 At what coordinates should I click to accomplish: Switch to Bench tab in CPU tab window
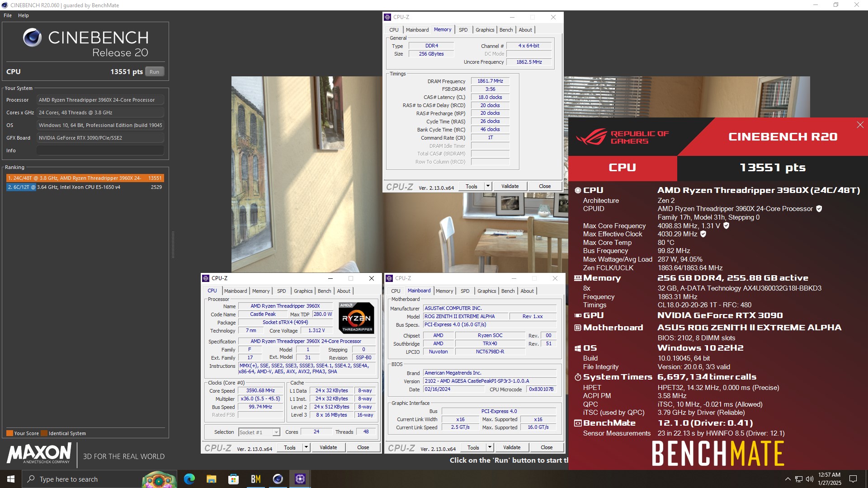pyautogui.click(x=324, y=291)
